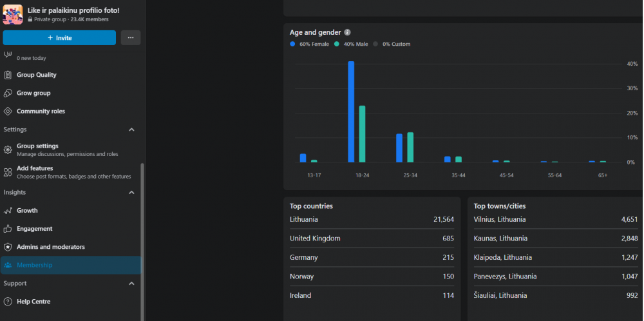This screenshot has height=321, width=644.
Task: Click the group cover thumbnail image
Action: click(13, 15)
